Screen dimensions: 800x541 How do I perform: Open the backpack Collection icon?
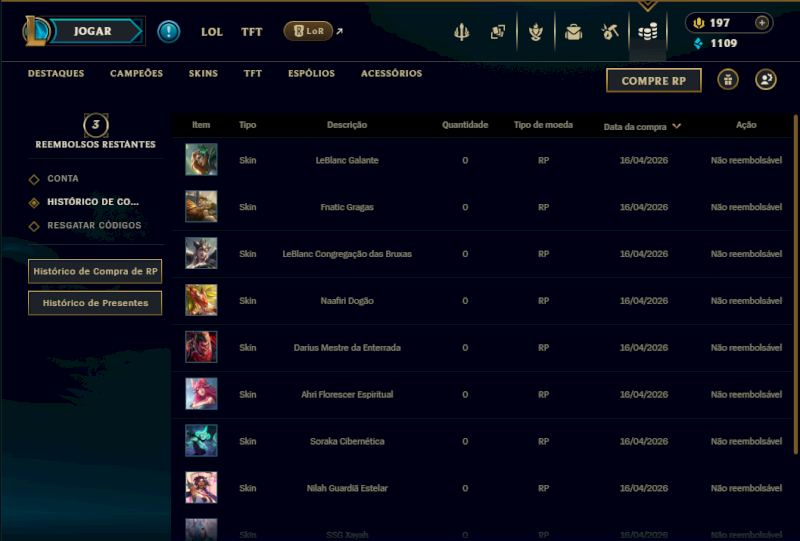pyautogui.click(x=573, y=32)
